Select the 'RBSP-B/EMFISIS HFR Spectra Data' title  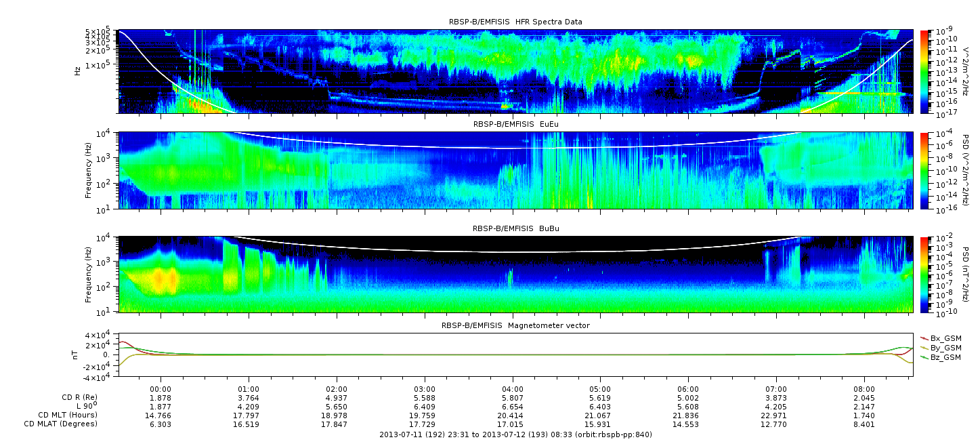[515, 22]
